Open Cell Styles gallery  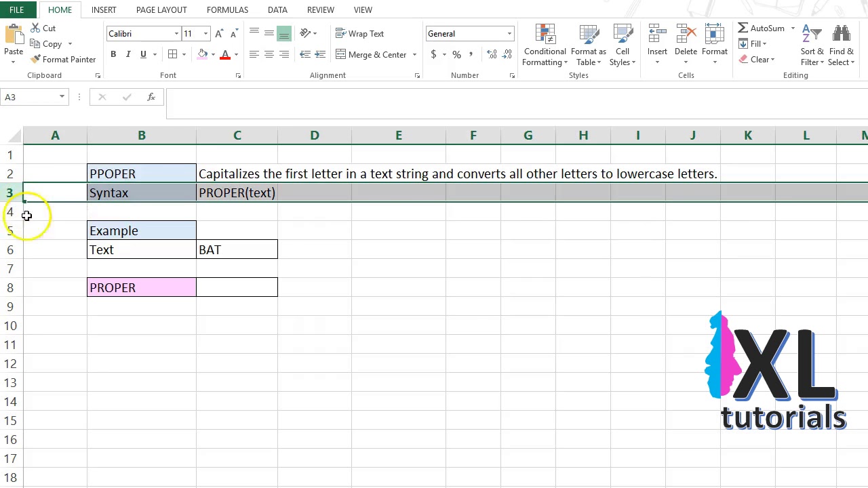pyautogui.click(x=622, y=45)
